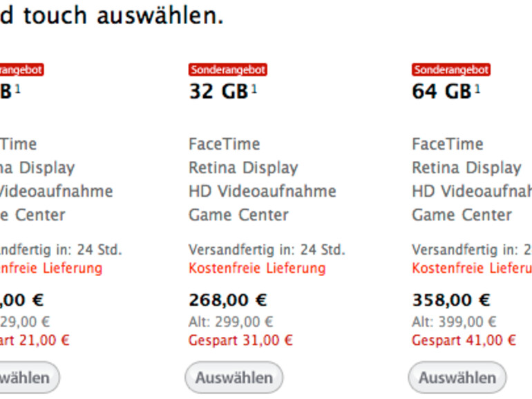Click Auswählen button for the 64 GB model
Screen dimensions: 532x399
click(x=457, y=378)
